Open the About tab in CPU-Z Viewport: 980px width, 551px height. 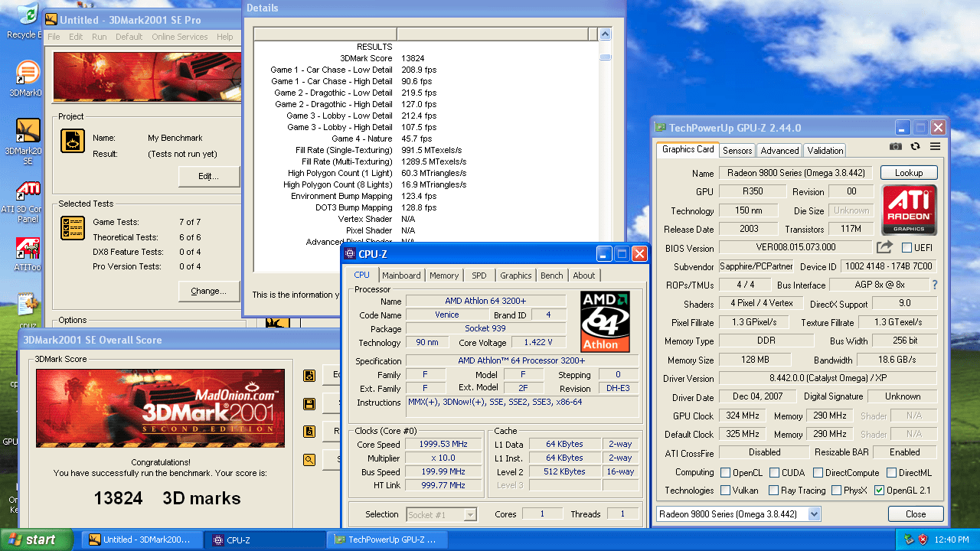point(584,275)
